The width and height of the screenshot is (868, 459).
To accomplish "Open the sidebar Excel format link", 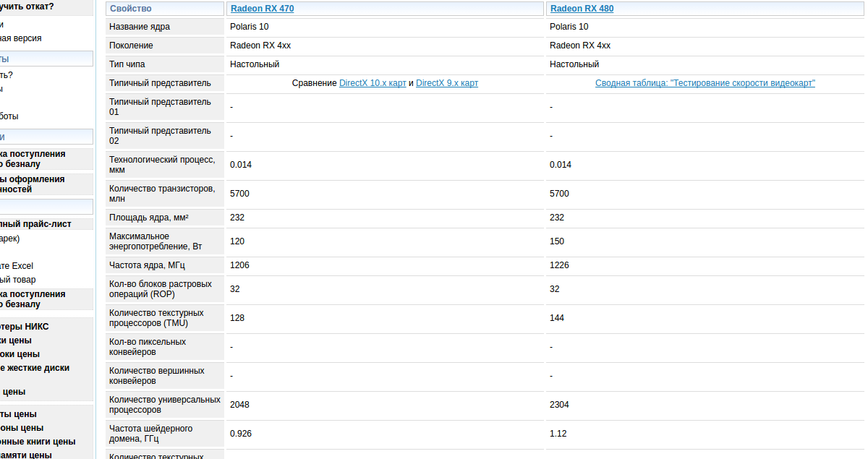I will pos(17,266).
